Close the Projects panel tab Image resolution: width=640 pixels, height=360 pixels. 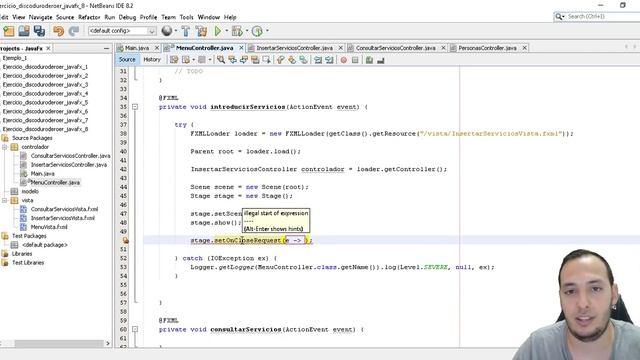pos(48,48)
